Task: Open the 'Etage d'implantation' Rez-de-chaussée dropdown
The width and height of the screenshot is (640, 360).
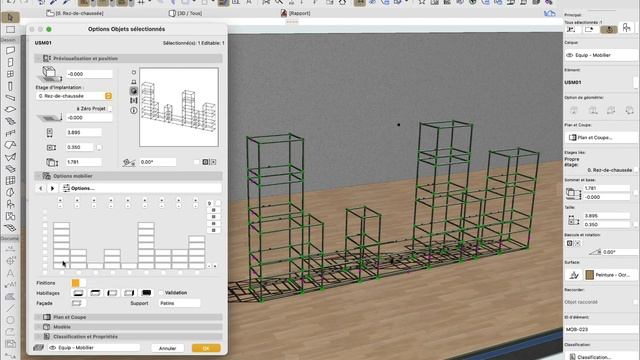Action: [x=74, y=96]
